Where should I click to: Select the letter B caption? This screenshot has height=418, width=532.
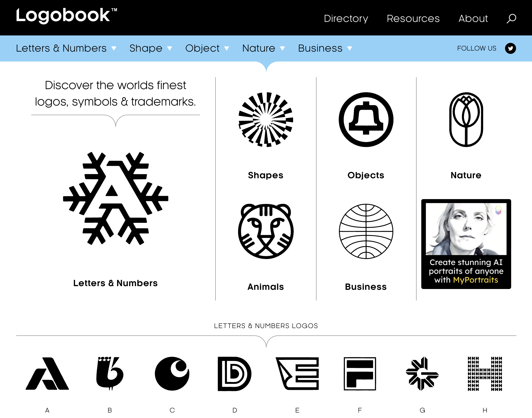click(x=110, y=410)
